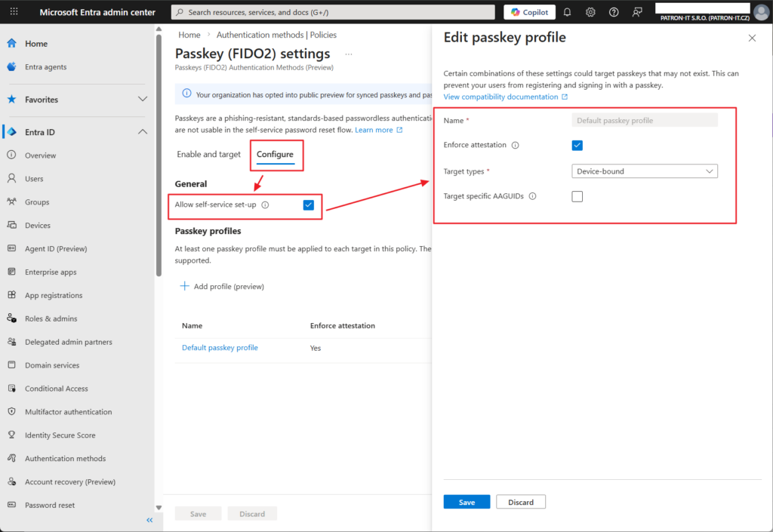Select the Configure tab
This screenshot has width=773, height=532.
(275, 155)
